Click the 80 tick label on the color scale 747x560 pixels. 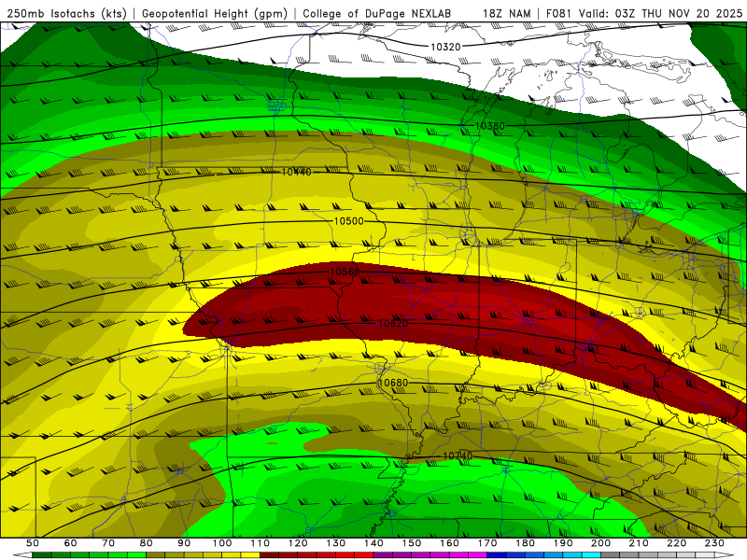point(147,543)
